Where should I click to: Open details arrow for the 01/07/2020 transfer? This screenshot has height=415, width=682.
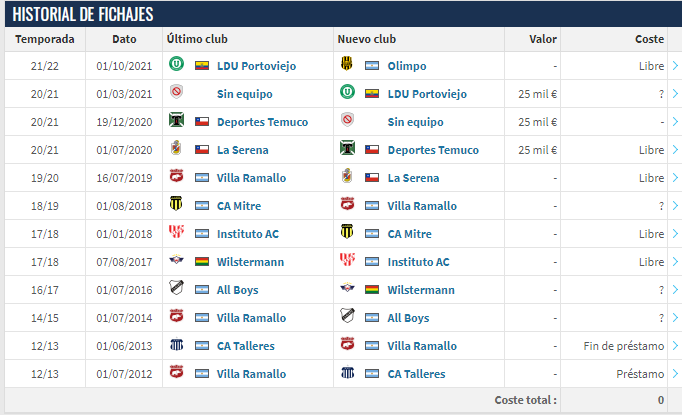point(675,150)
